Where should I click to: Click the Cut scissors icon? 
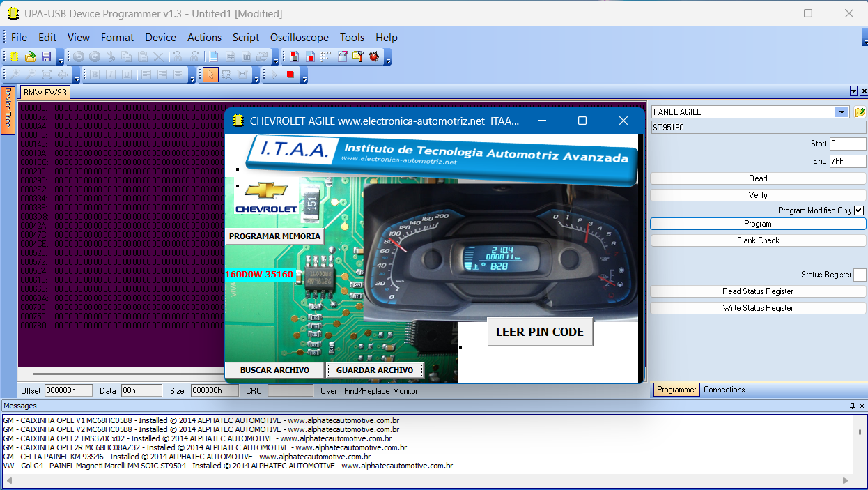[111, 56]
